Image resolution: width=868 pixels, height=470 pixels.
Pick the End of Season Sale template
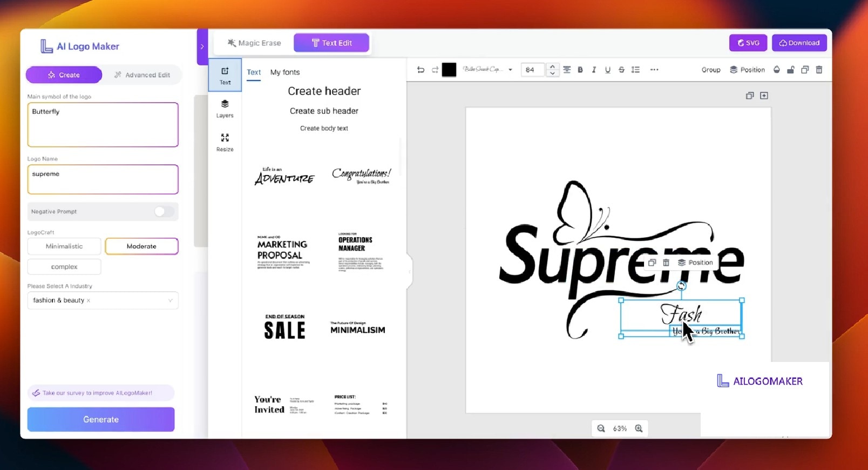(284, 327)
